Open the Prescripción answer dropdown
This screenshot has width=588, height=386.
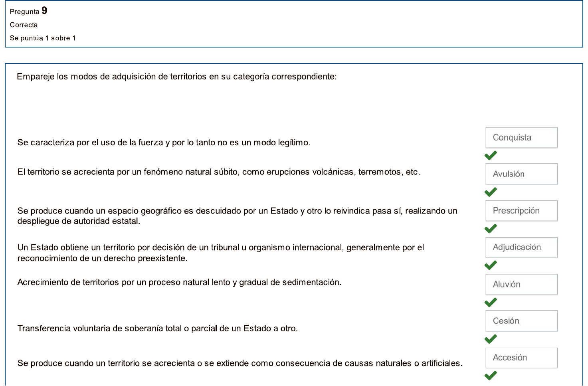[x=521, y=211]
